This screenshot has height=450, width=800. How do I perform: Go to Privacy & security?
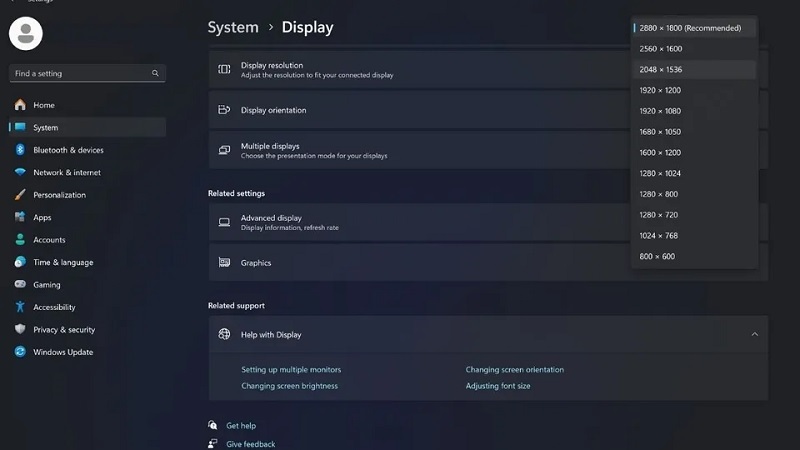[x=87, y=329]
